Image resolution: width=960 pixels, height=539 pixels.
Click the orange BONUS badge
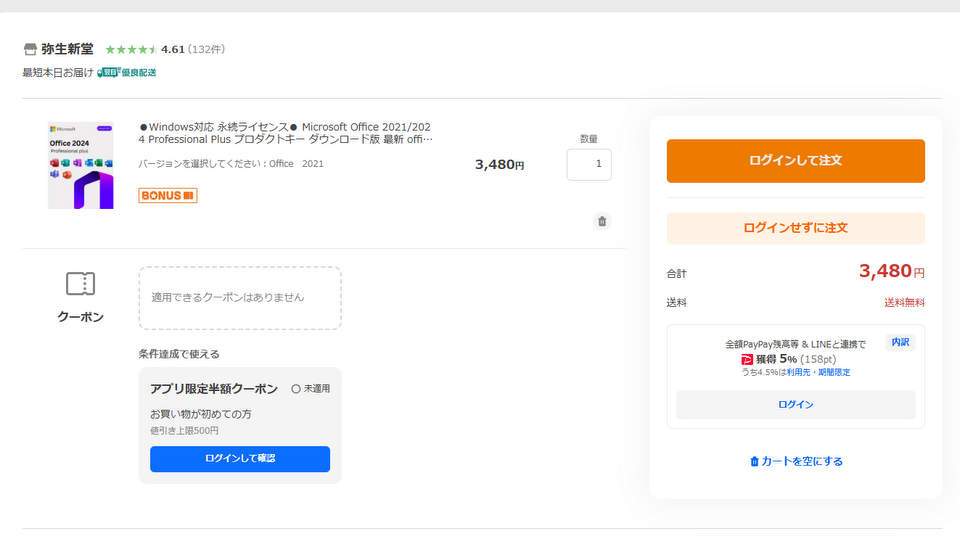167,195
